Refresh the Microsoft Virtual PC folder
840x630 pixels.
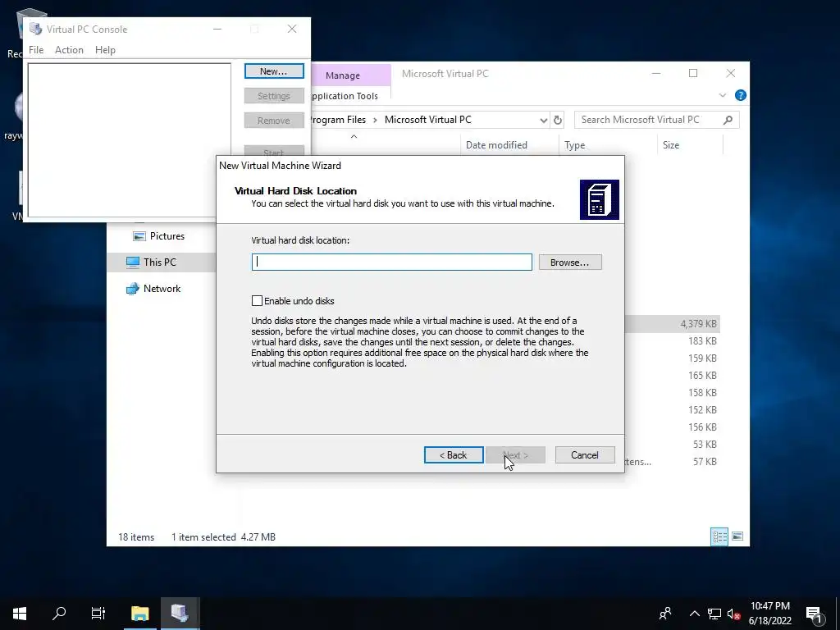click(x=558, y=120)
